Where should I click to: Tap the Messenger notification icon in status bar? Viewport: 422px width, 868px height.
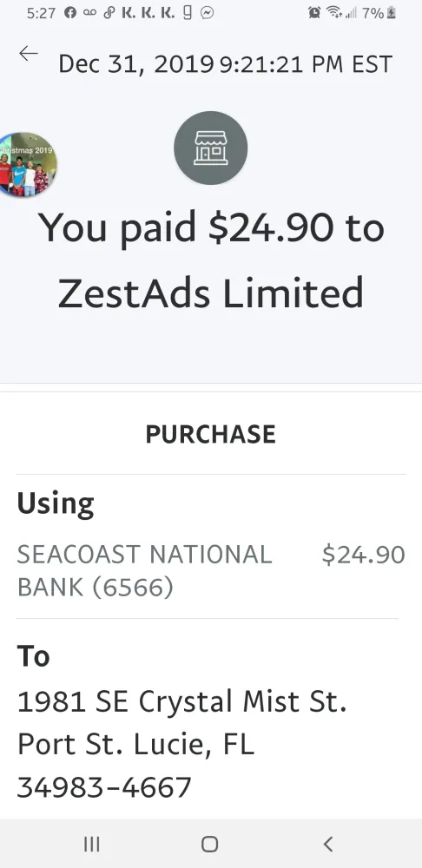[208, 13]
